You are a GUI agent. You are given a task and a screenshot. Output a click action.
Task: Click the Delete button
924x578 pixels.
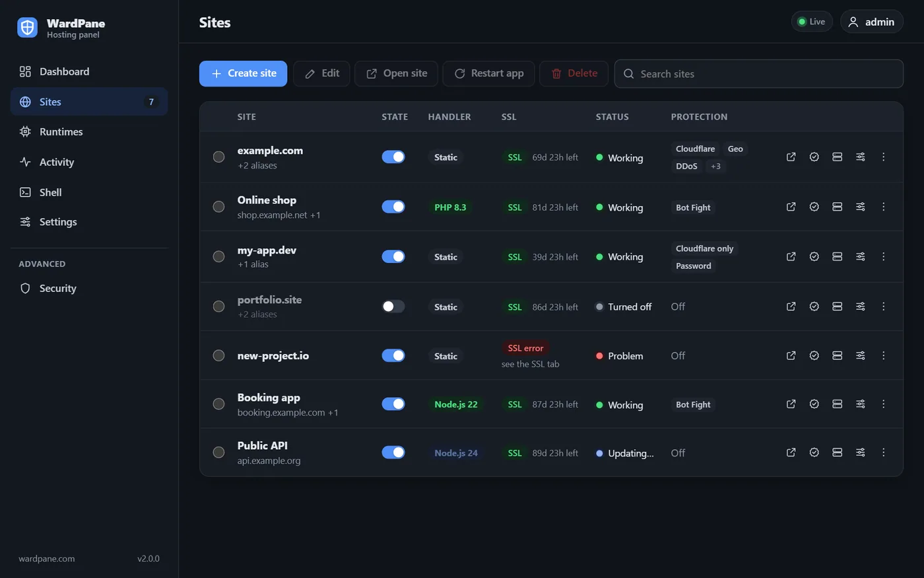click(x=574, y=73)
